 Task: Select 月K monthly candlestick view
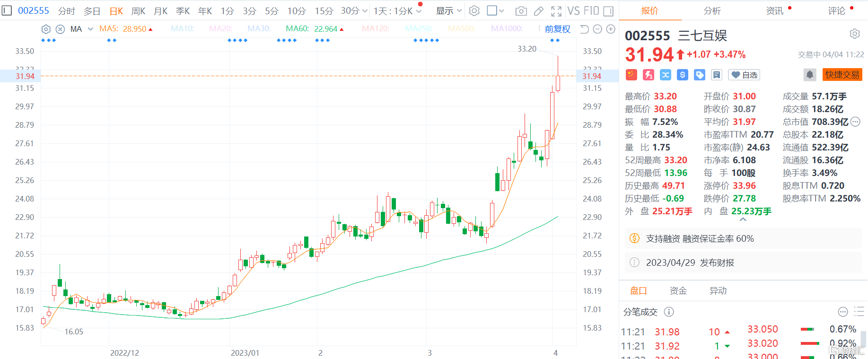click(x=160, y=11)
